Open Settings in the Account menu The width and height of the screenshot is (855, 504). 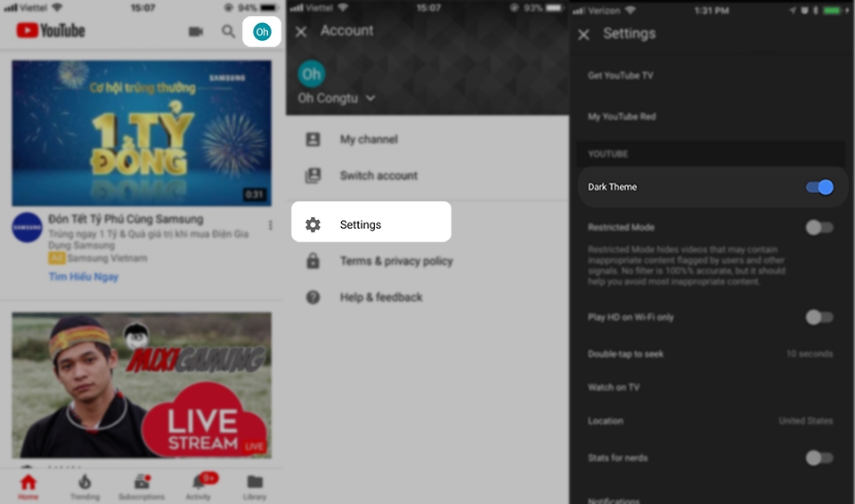click(x=371, y=222)
